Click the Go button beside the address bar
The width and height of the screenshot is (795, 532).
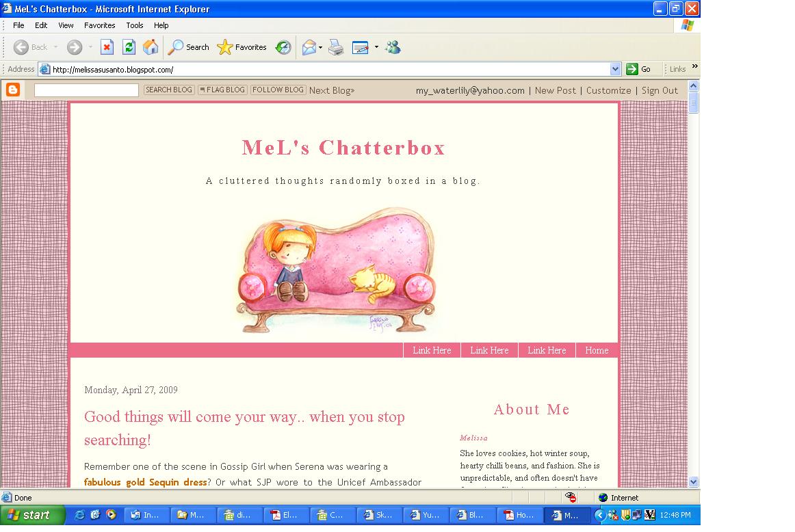tap(639, 70)
